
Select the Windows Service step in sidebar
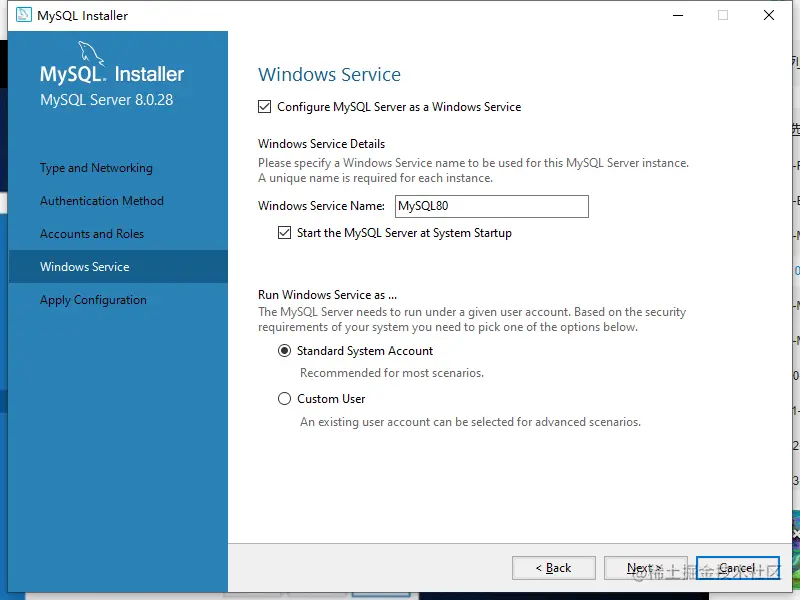point(118,266)
